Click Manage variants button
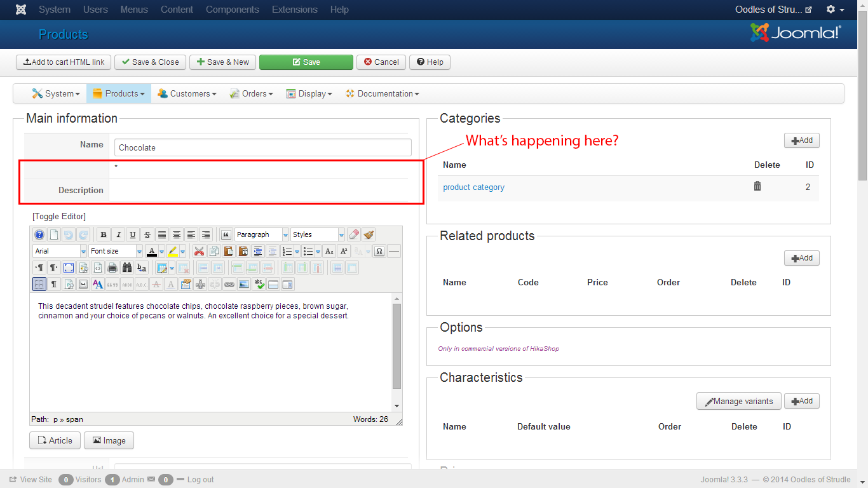This screenshot has height=488, width=868. 739,401
